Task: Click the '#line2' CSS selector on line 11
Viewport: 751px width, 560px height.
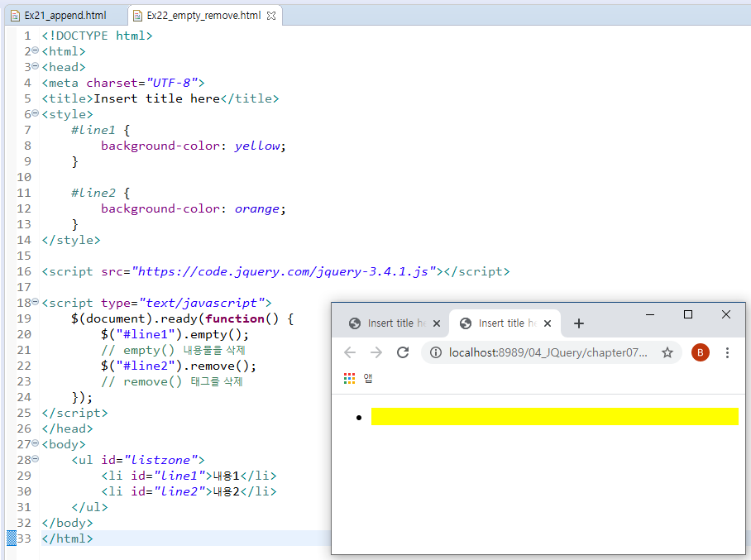Action: [93, 193]
